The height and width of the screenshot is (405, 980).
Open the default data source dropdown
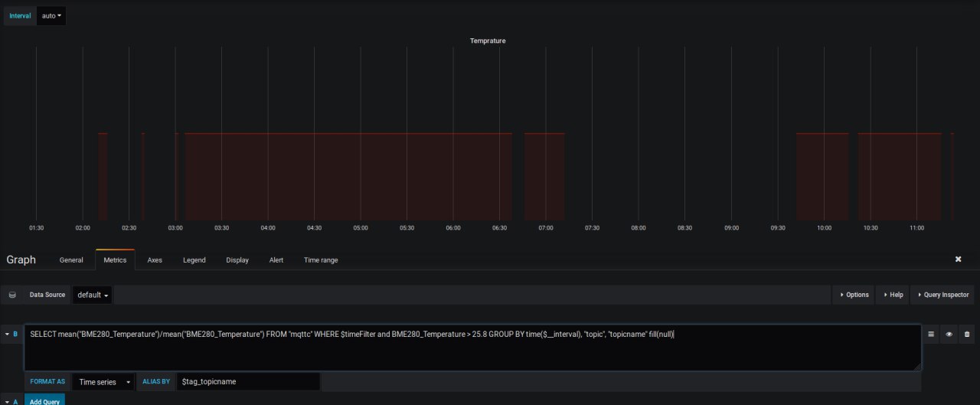pos(93,295)
